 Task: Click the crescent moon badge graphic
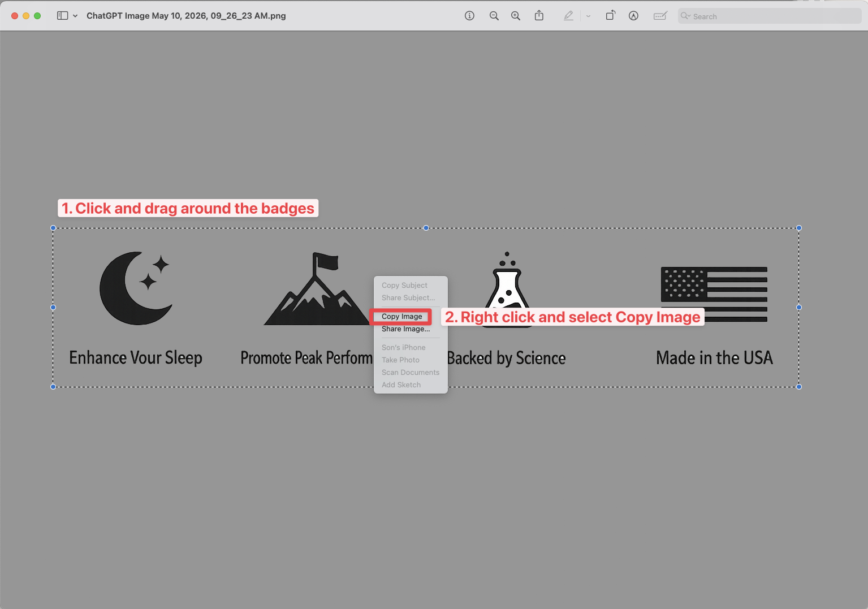tap(136, 288)
